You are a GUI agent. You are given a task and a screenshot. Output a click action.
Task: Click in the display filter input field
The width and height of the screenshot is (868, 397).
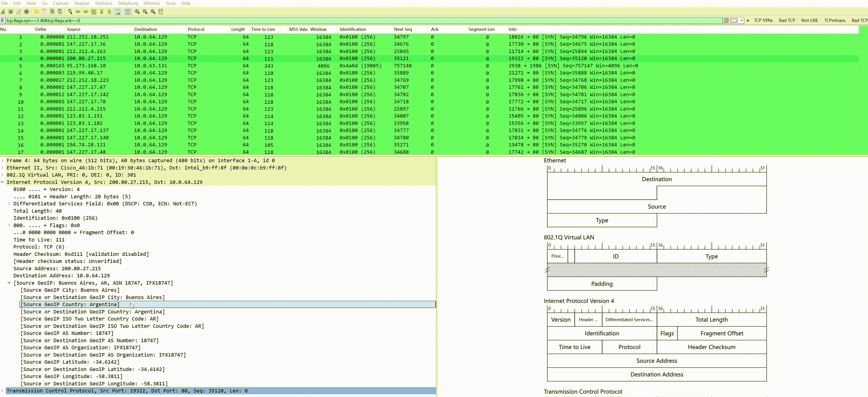364,21
